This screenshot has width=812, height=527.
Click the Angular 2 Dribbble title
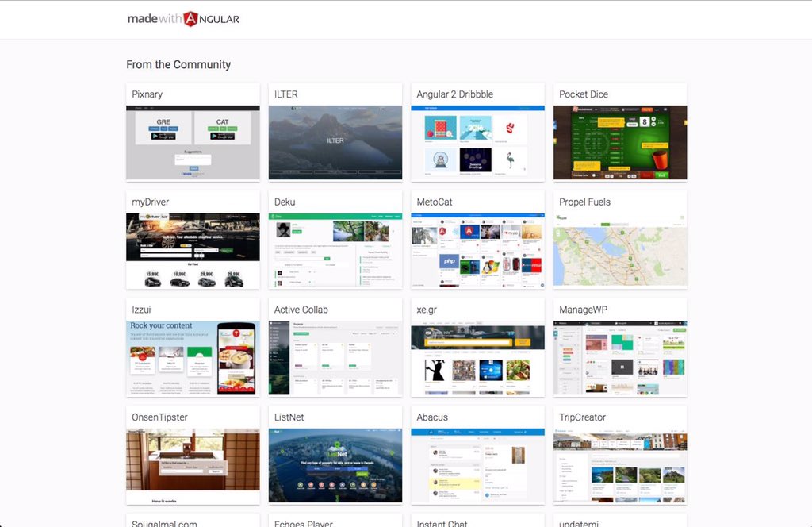pyautogui.click(x=454, y=94)
